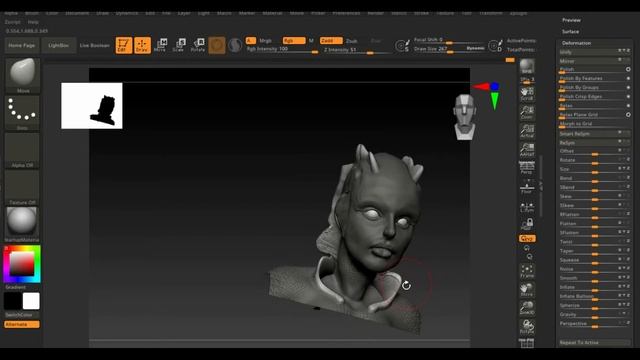Click the AAHalf icon
Screen dimensions: 640x360
(x=527, y=150)
